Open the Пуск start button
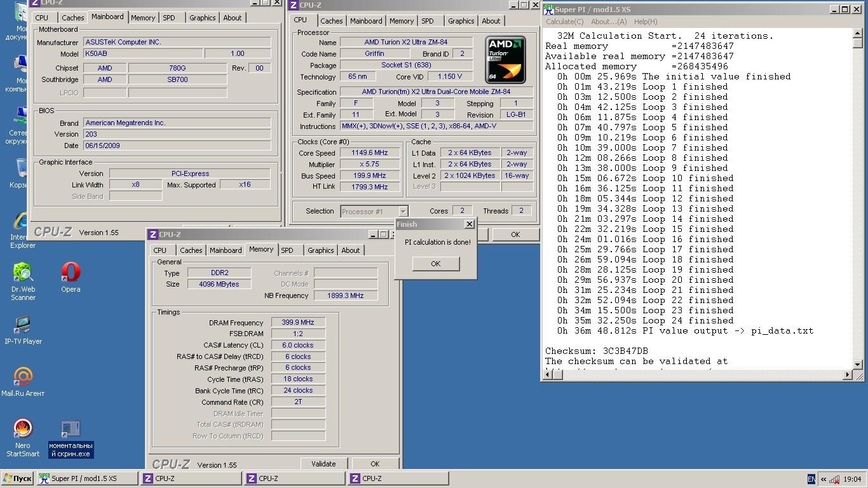The height and width of the screenshot is (488, 868). point(17,478)
